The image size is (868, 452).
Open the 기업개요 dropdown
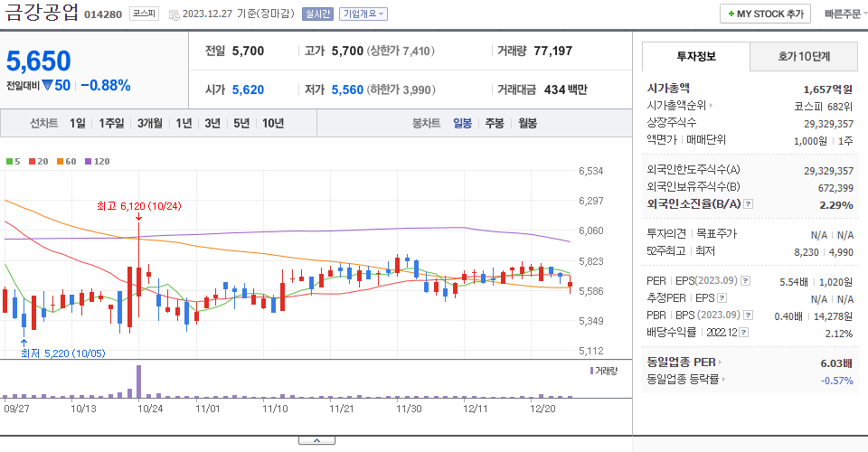click(x=363, y=14)
